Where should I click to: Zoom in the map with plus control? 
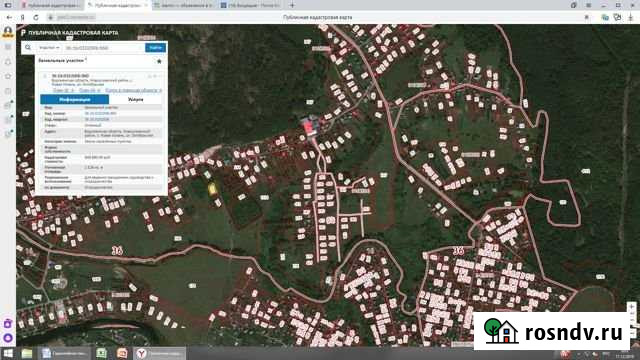(631, 306)
